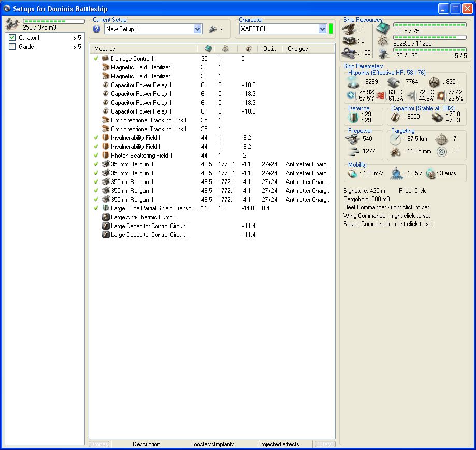This screenshot has height=450, width=476.
Task: Select the third 350mm Railgun II icon
Action: [x=105, y=181]
